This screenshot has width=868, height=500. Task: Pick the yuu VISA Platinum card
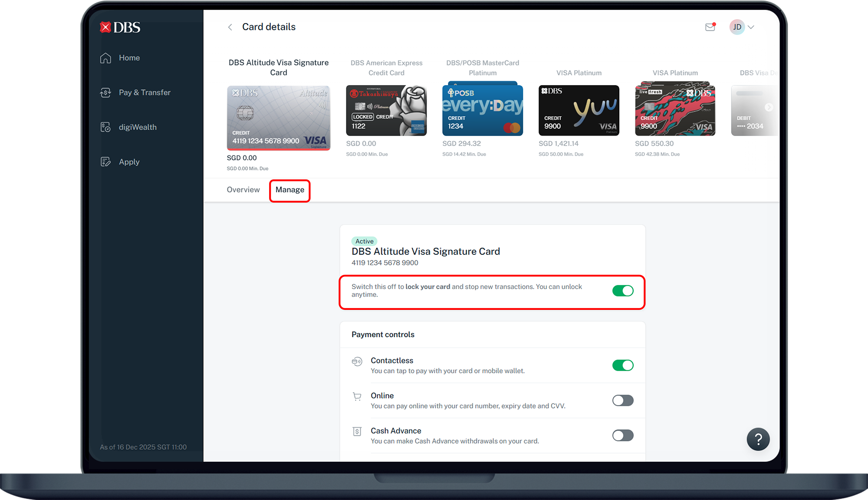point(579,110)
